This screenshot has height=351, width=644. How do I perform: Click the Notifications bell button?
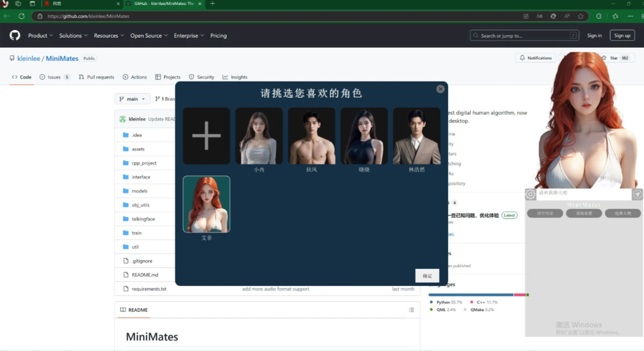click(x=536, y=58)
